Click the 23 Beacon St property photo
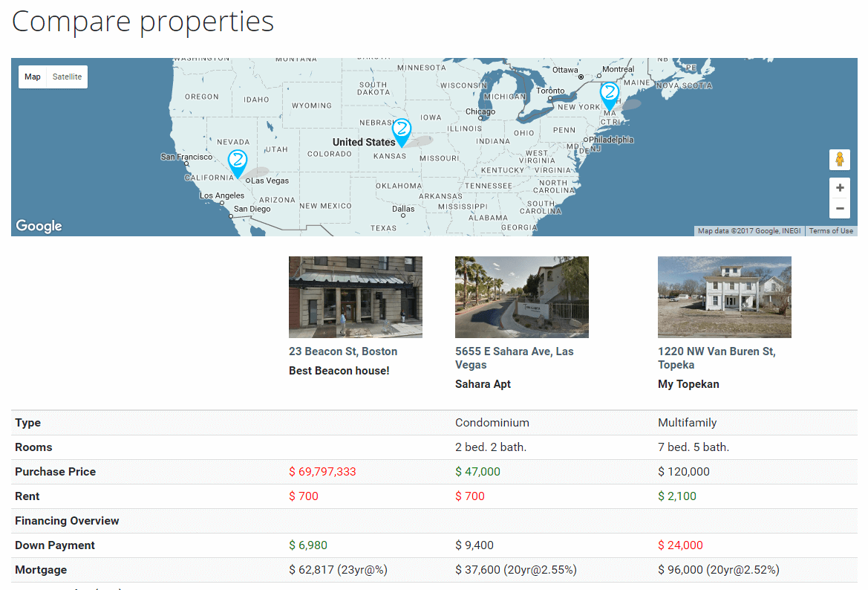This screenshot has height=590, width=868. click(x=356, y=297)
